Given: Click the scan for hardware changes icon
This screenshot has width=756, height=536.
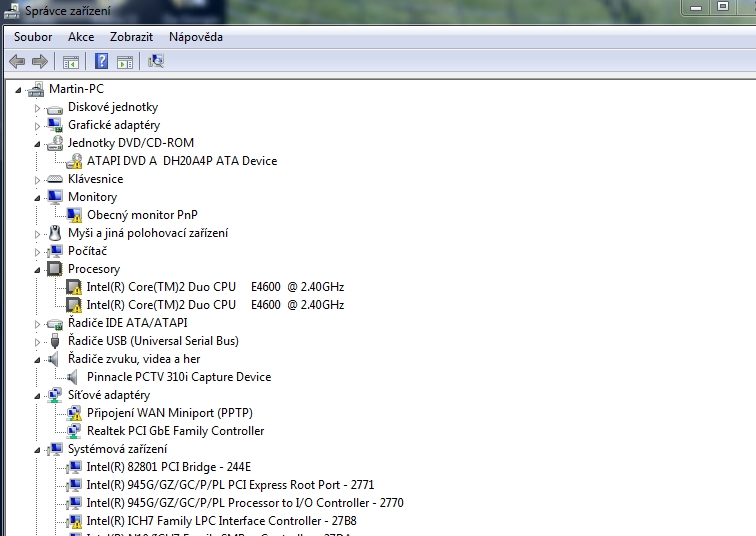Looking at the screenshot, I should point(155,62).
